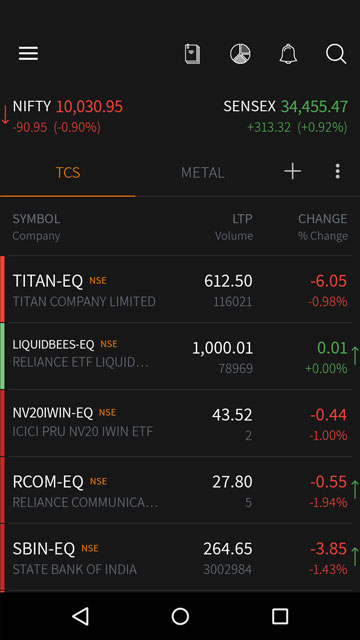Open the order book icon
The image size is (360, 640).
coord(192,54)
